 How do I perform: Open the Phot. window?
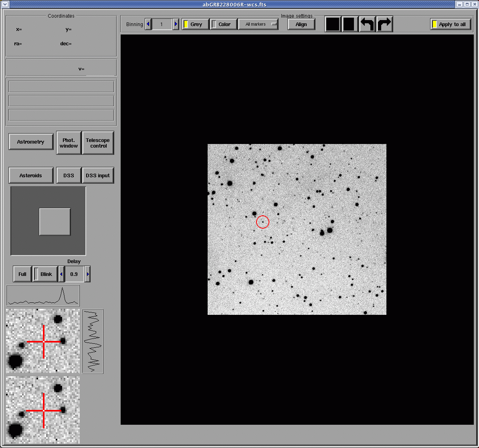tap(69, 143)
